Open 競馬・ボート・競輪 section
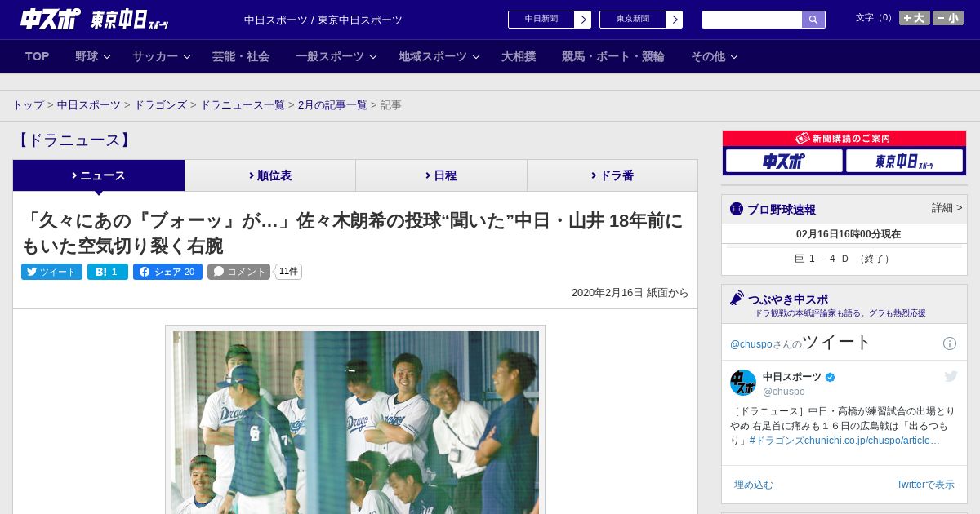This screenshot has height=514, width=980. pos(613,56)
